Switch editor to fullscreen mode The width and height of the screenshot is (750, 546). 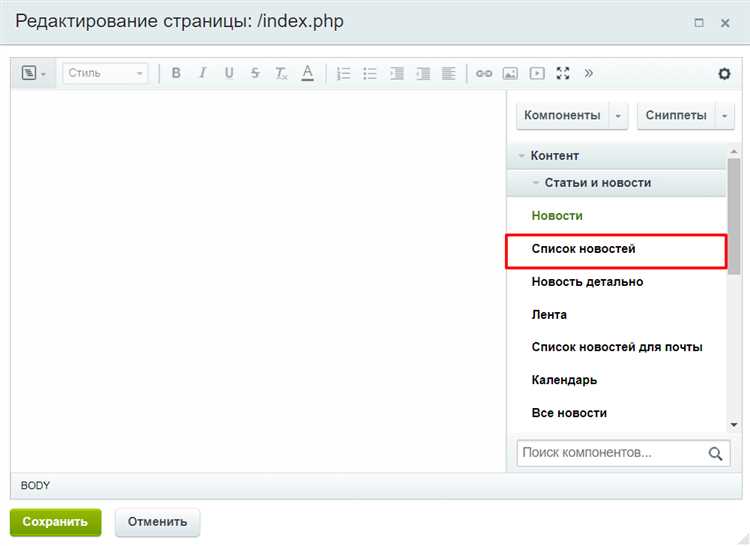[563, 73]
